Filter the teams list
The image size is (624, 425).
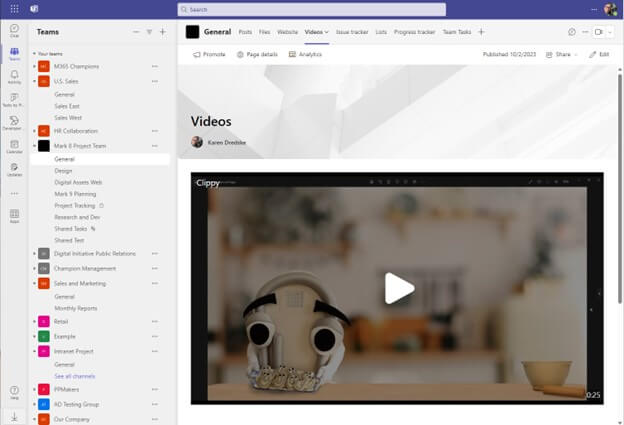click(x=149, y=32)
